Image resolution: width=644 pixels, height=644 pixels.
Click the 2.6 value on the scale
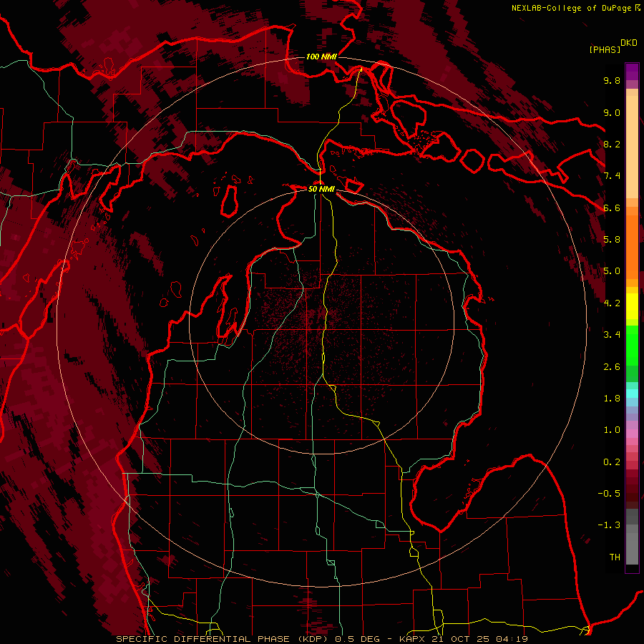(x=612, y=367)
